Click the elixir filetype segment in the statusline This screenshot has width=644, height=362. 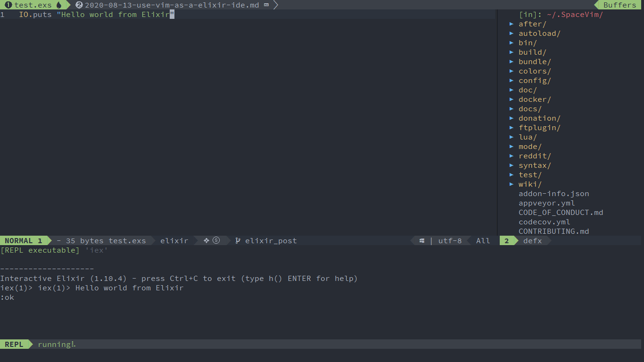pos(174,241)
